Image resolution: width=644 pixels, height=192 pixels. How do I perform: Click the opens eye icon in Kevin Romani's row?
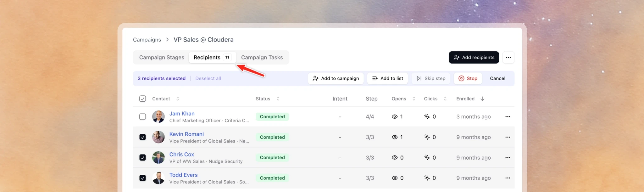click(394, 137)
